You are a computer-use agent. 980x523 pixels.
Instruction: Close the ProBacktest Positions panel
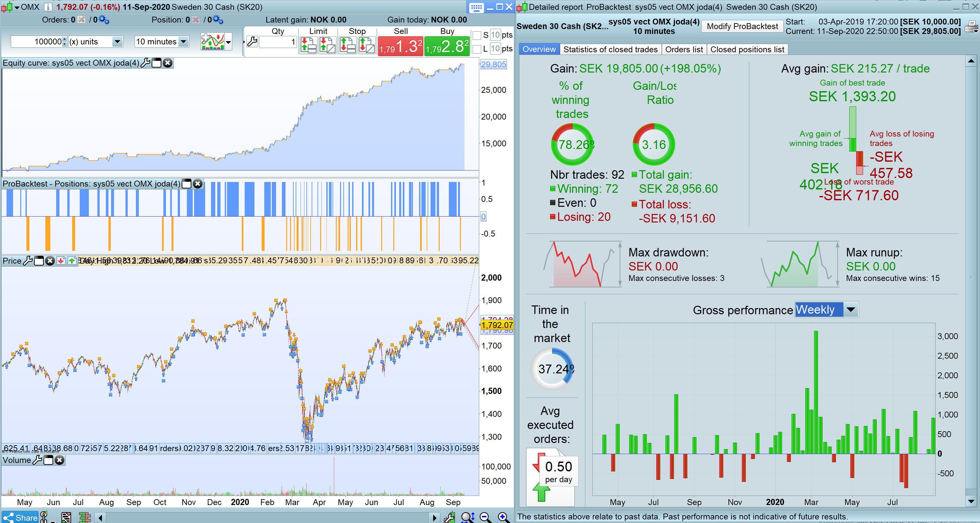click(x=197, y=184)
